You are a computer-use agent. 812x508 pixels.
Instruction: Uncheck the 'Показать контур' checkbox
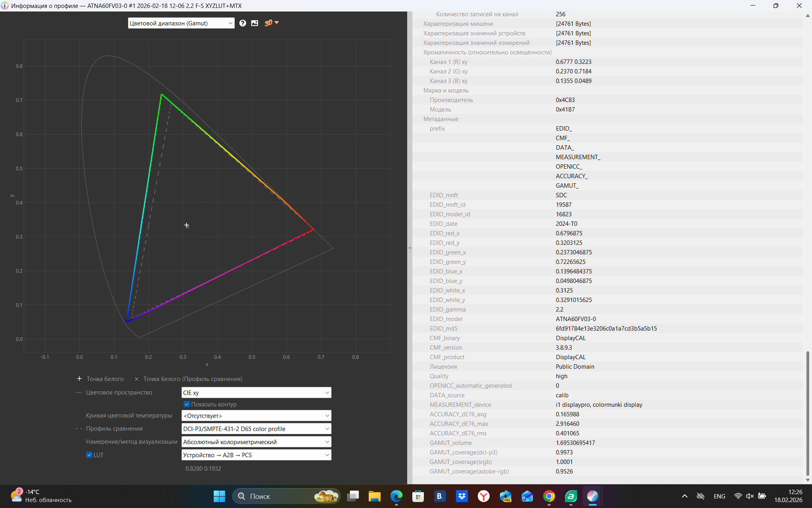click(x=187, y=404)
